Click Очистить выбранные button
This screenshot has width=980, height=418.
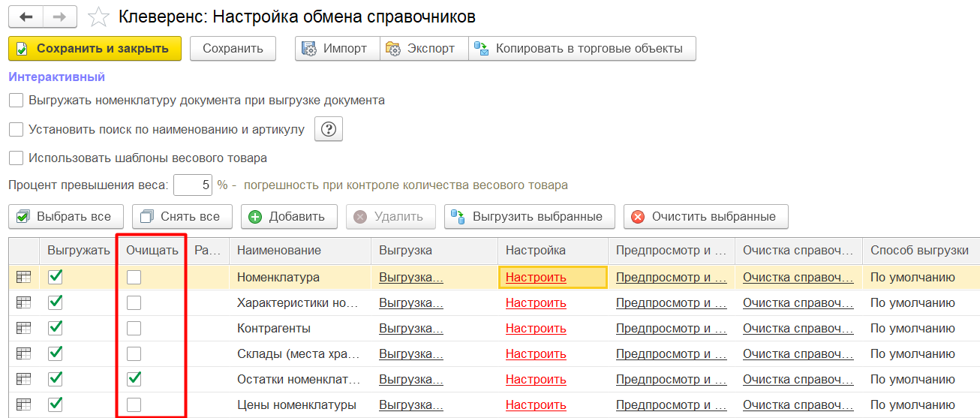(x=705, y=216)
